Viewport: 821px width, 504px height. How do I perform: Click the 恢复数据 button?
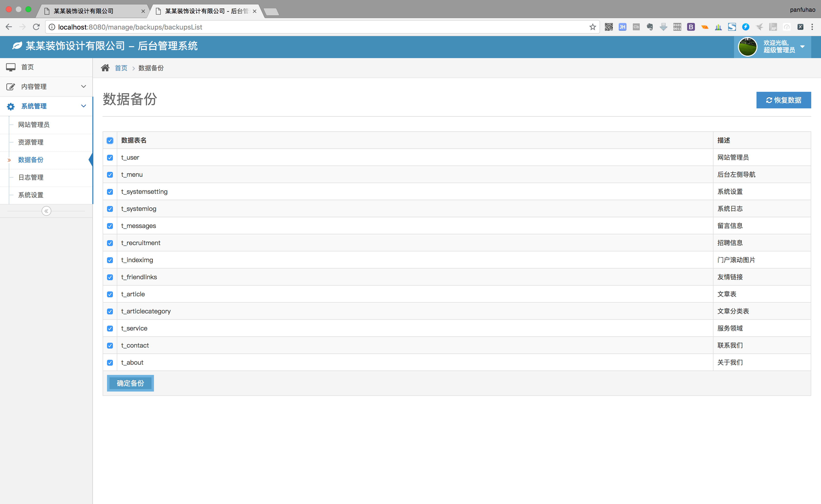click(783, 100)
